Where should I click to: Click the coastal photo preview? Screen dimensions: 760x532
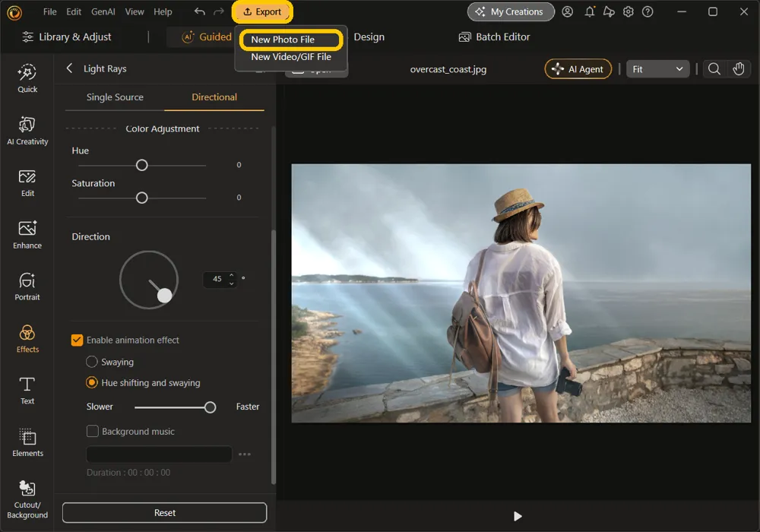pos(521,293)
